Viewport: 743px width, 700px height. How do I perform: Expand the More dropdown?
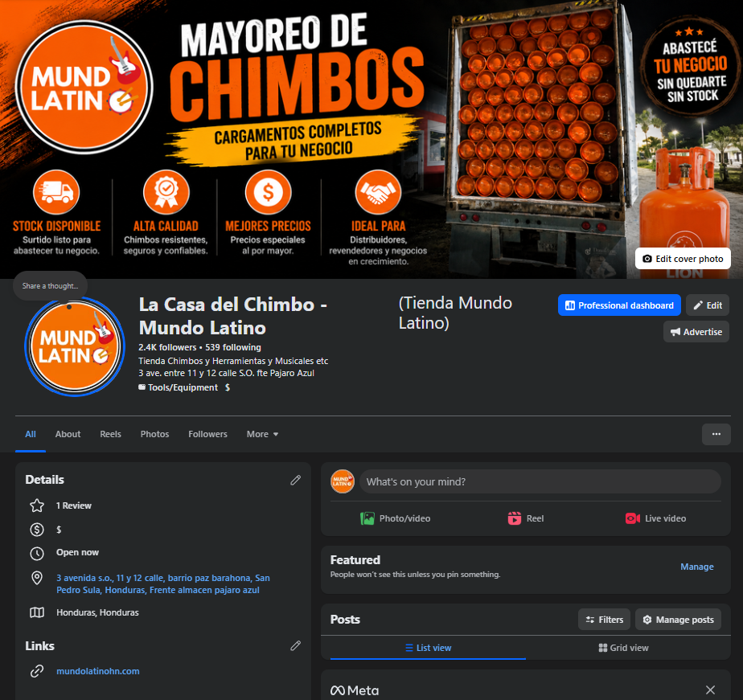[x=262, y=434]
